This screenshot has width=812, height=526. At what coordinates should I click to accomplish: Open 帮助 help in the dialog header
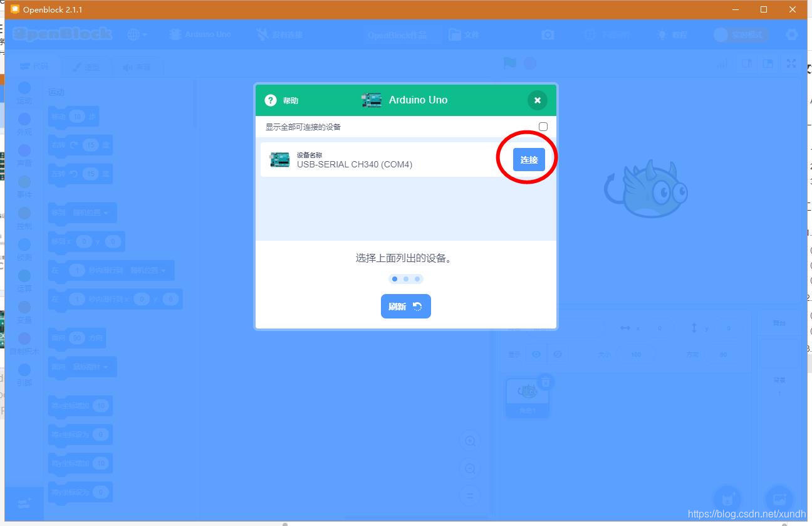click(x=282, y=100)
